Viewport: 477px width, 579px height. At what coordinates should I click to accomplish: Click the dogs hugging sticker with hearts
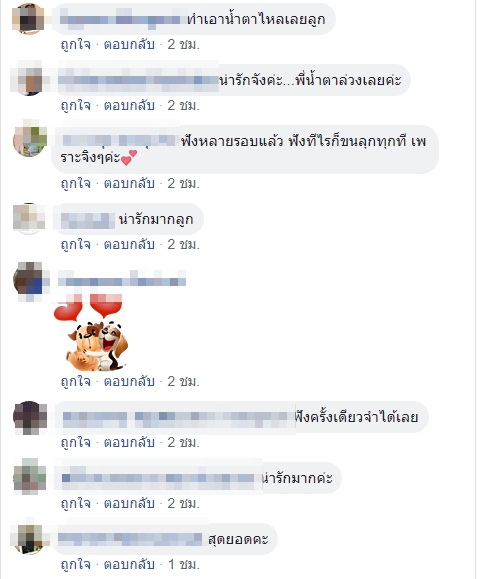pyautogui.click(x=92, y=332)
